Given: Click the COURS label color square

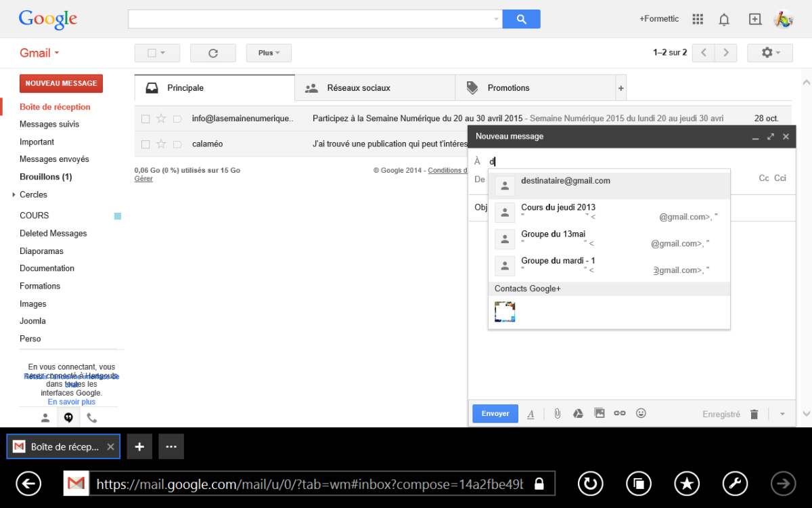Looking at the screenshot, I should (118, 216).
